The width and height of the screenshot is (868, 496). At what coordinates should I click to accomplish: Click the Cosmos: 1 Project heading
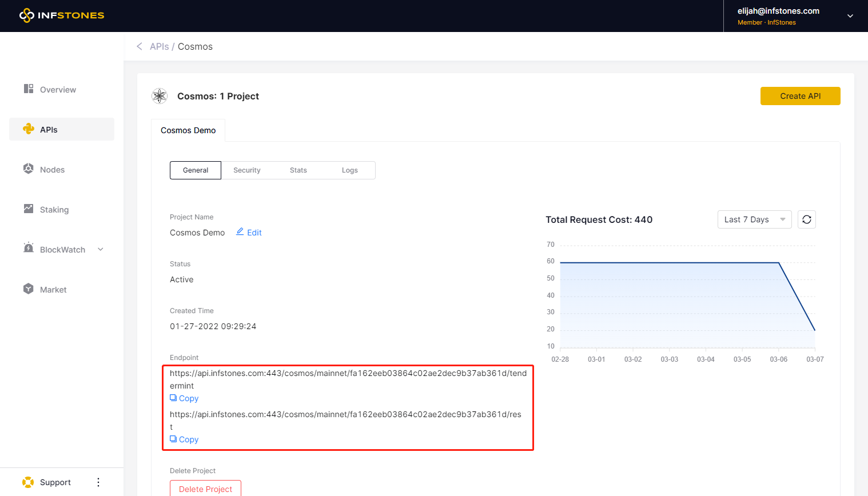click(218, 96)
